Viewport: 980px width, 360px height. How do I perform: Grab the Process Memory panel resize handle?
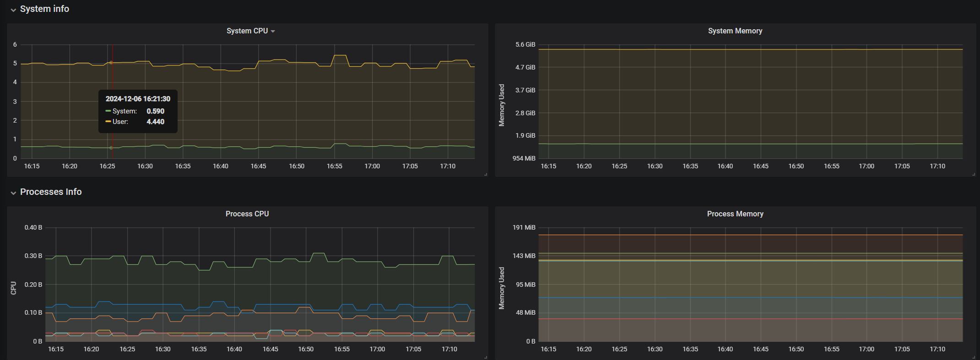974,357
